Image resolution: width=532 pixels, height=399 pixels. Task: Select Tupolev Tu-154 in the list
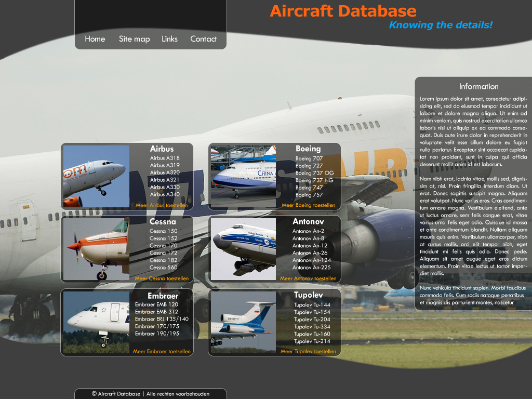click(x=312, y=312)
